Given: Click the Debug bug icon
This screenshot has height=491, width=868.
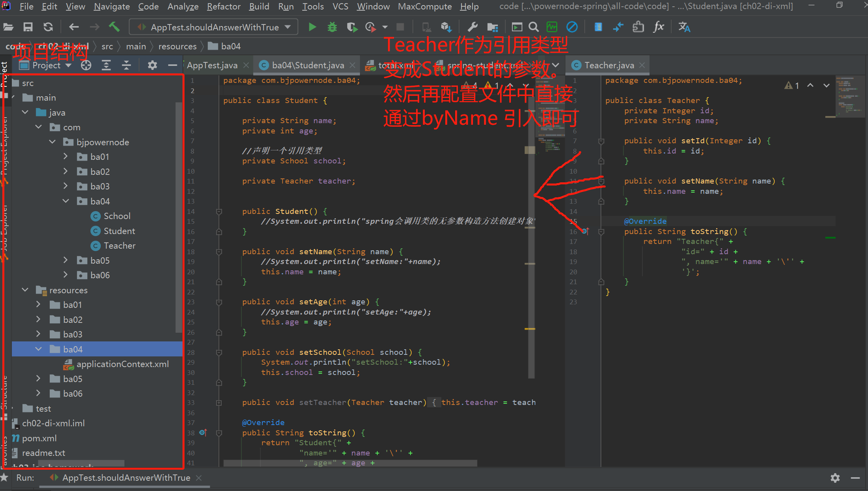Looking at the screenshot, I should coord(332,27).
